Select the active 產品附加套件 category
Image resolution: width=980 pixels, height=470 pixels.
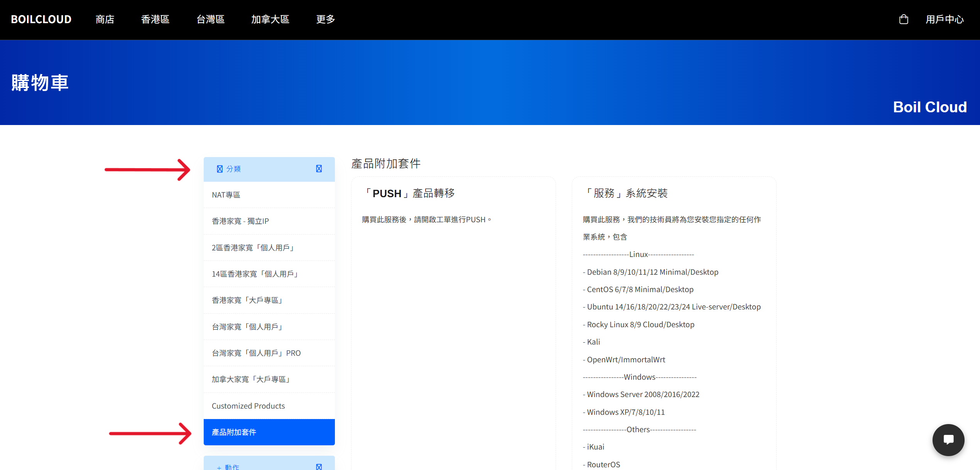click(269, 432)
